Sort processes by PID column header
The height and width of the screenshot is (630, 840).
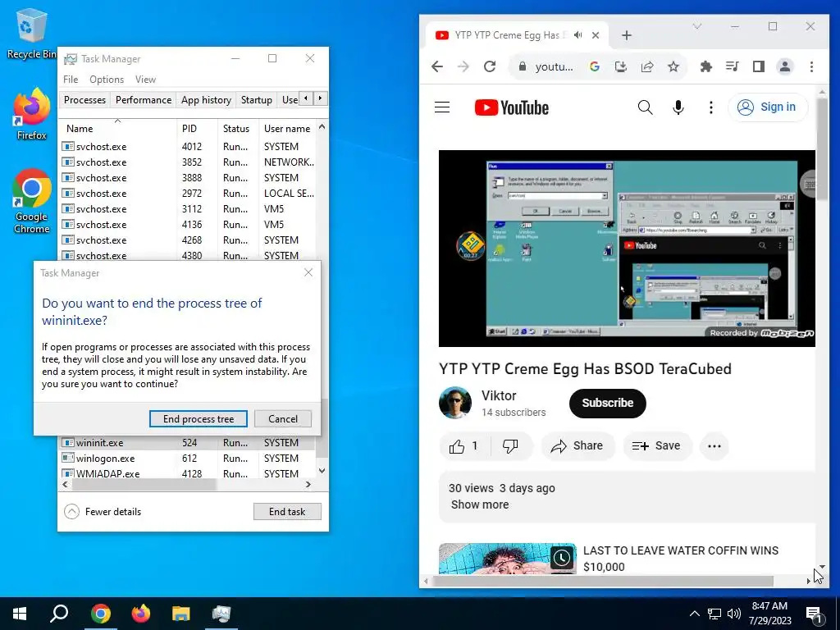197,129
